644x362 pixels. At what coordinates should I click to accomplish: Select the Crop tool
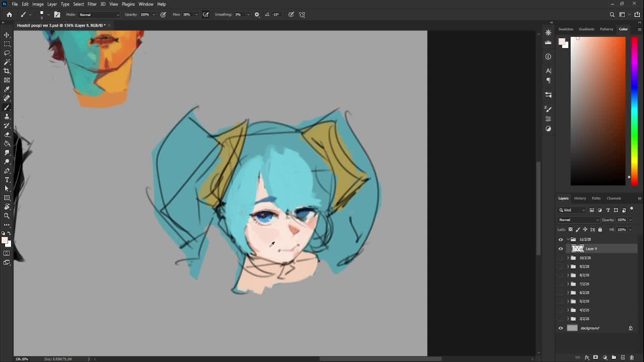click(x=7, y=71)
